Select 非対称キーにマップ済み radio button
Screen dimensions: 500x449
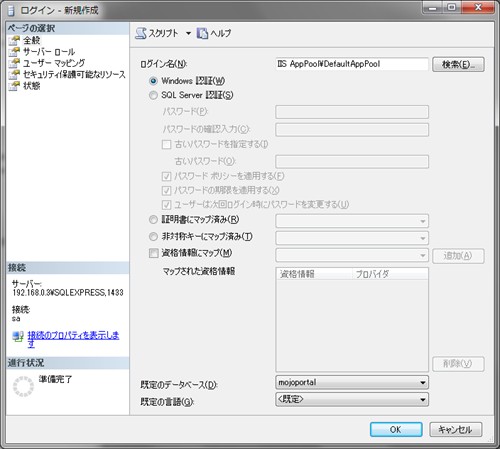[x=153, y=237]
